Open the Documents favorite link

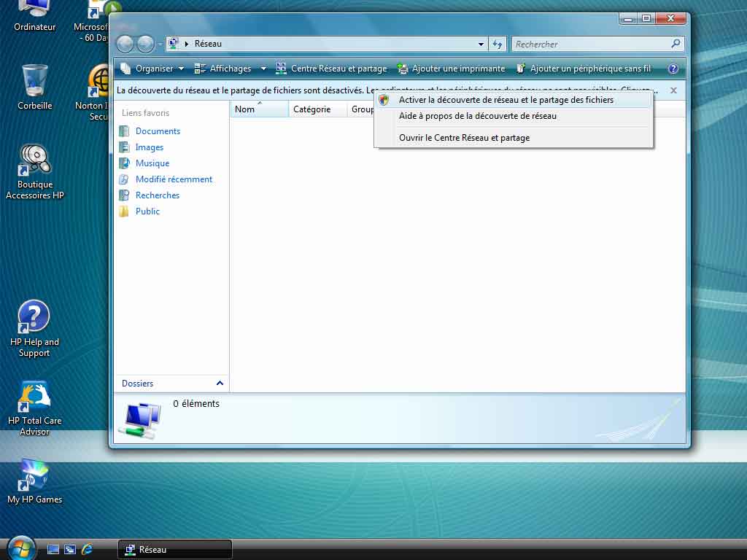pos(158,131)
